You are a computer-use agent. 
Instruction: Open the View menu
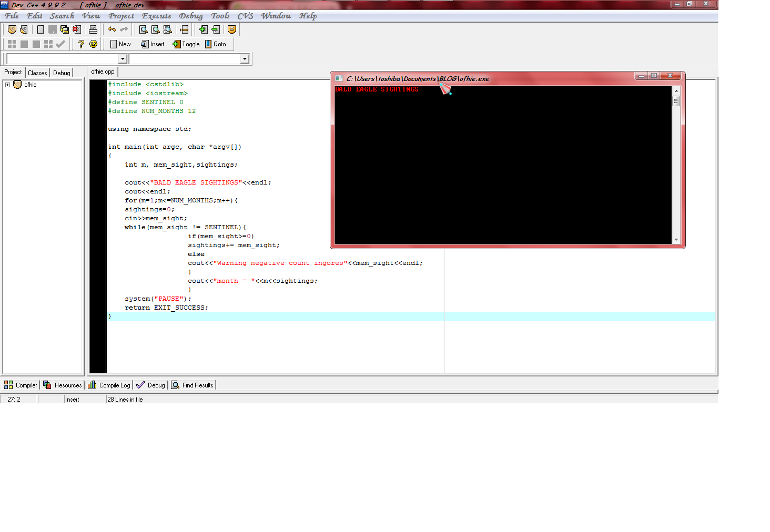(91, 16)
